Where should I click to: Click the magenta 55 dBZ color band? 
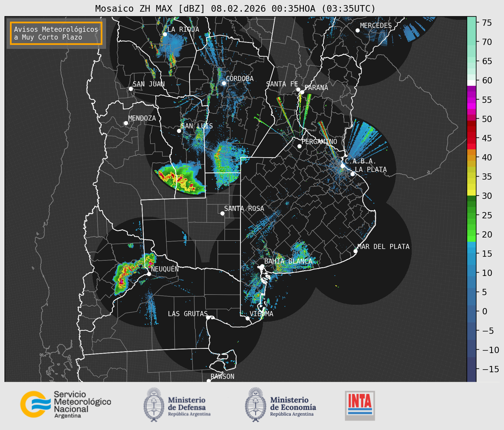(x=471, y=100)
